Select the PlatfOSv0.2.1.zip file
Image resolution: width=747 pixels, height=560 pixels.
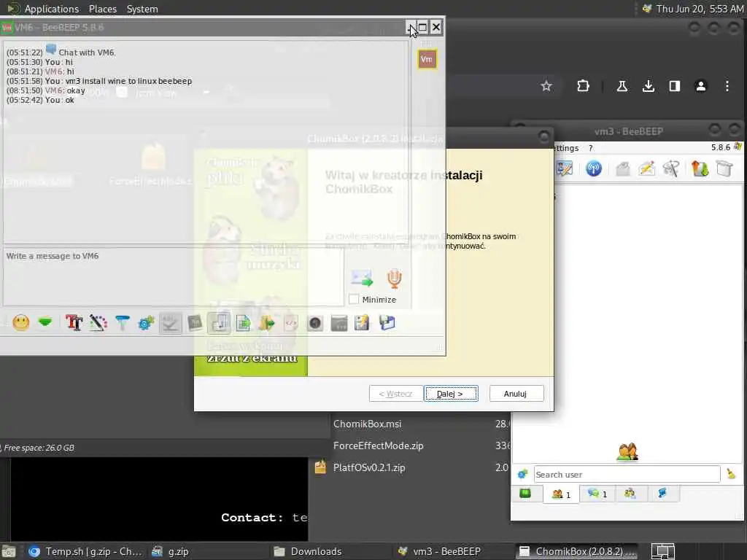click(x=369, y=467)
